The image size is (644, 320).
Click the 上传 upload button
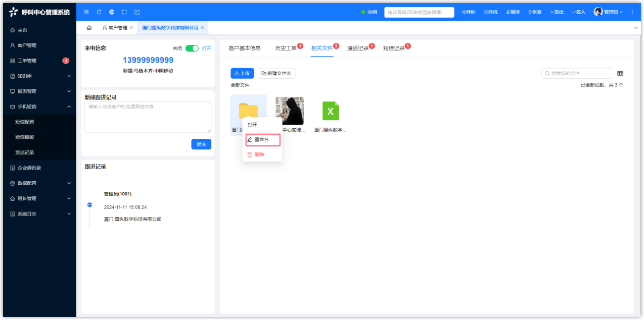(x=242, y=74)
